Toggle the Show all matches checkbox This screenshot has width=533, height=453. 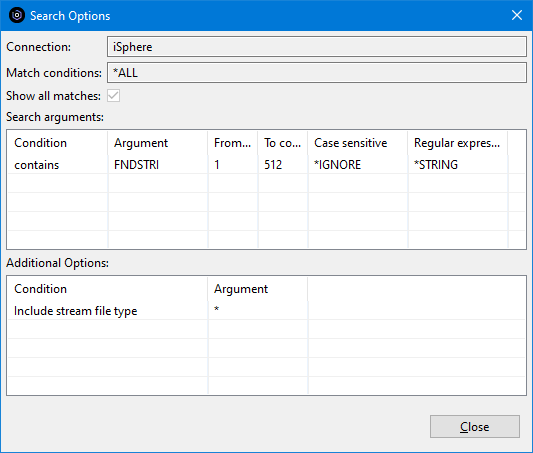click(113, 95)
